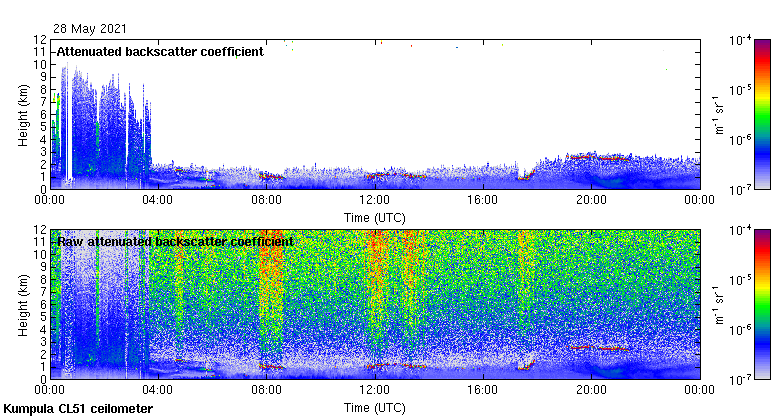The height and width of the screenshot is (420, 780).
Task: Click the "16:00" tick under the upper plot
Action: click(483, 200)
